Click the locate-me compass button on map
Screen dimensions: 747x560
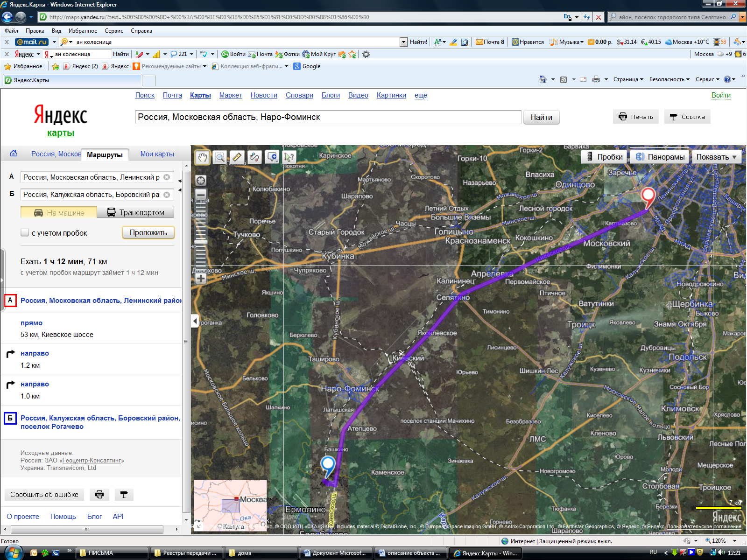[x=201, y=181]
